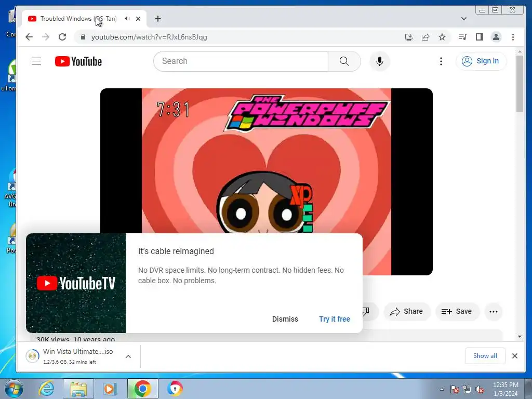Screen dimensions: 532x399
Task: Switch to Chrome in the taskbar
Action: tap(142, 389)
